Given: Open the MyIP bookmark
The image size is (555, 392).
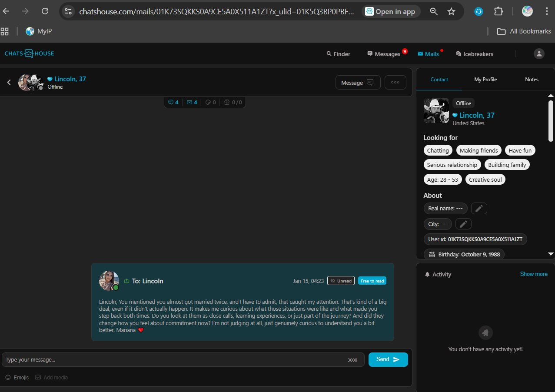Looking at the screenshot, I should (39, 31).
